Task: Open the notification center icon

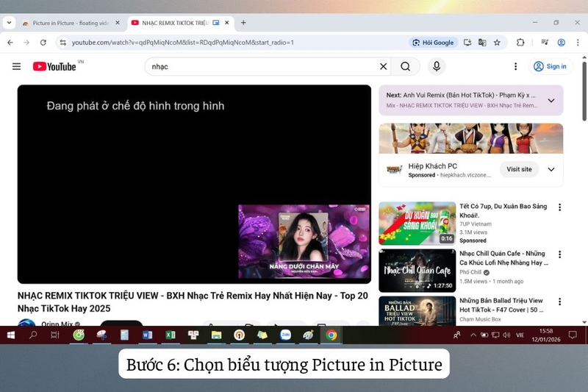Action: [573, 335]
